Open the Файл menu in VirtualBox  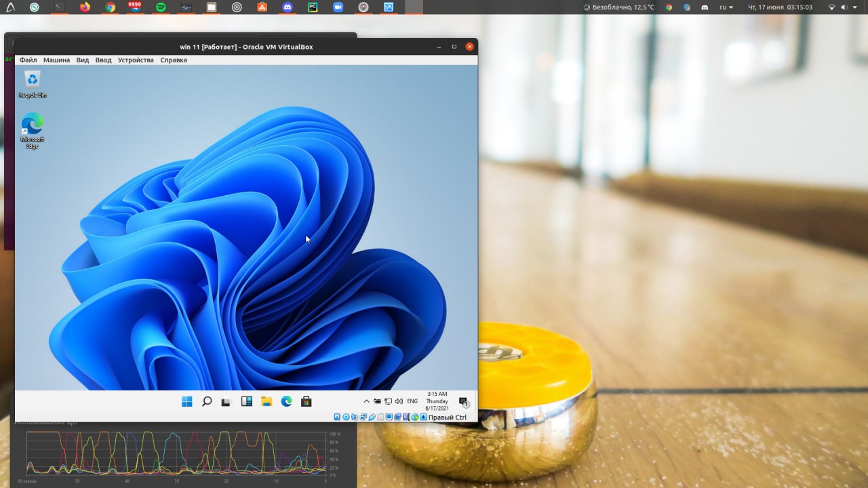point(28,60)
